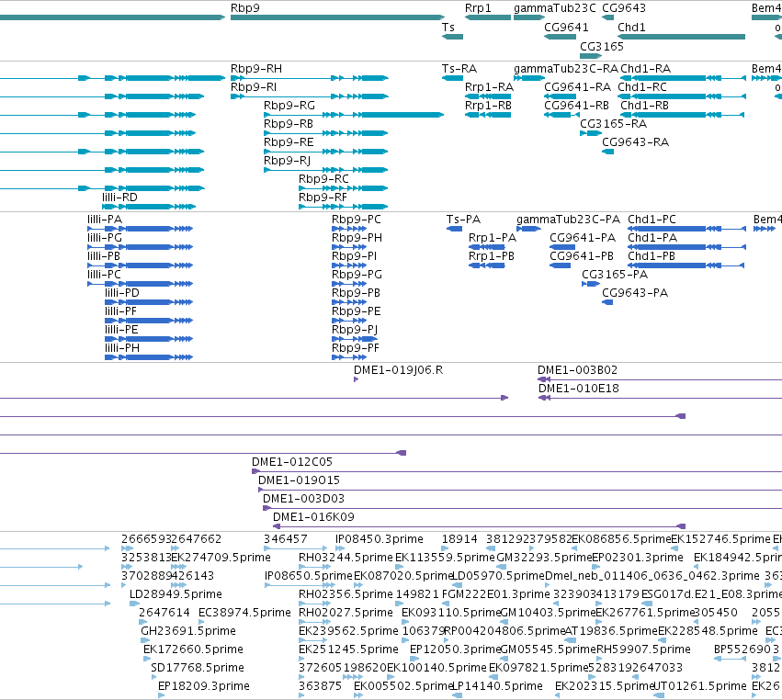Select transcript label Rbp9-RF
The image size is (782, 700).
point(323,197)
